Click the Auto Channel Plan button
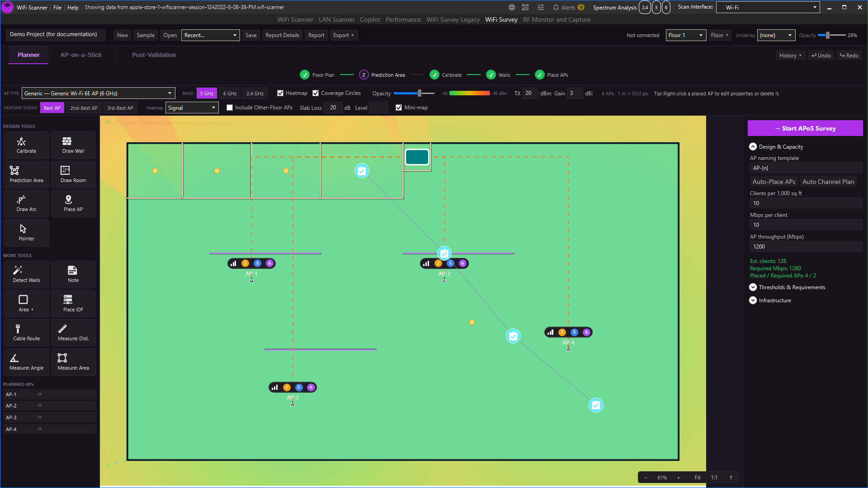The width and height of the screenshot is (868, 488). tap(828, 182)
